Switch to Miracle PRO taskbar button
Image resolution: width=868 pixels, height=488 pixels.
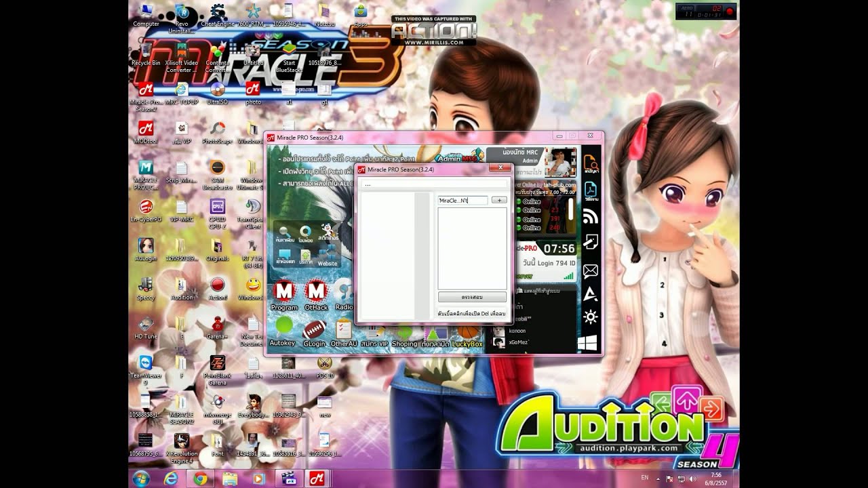(x=317, y=478)
